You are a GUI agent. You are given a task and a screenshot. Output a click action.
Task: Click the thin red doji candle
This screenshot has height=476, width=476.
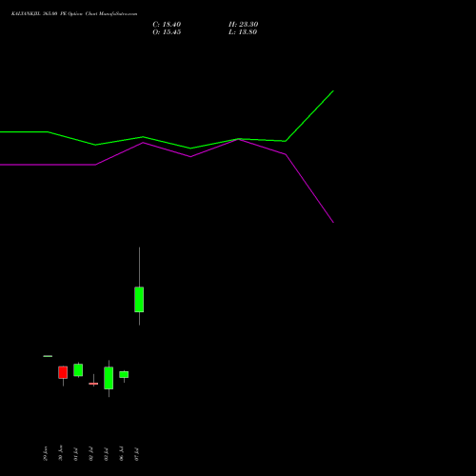coord(93,384)
